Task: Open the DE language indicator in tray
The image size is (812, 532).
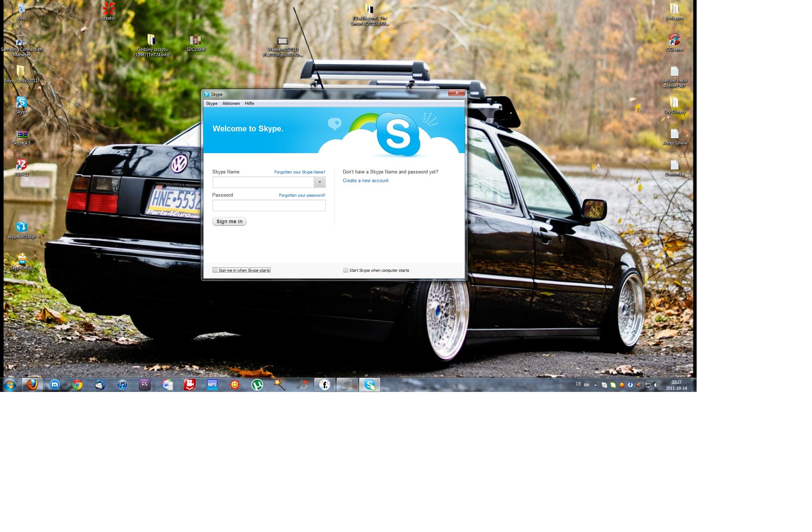Action: point(578,384)
